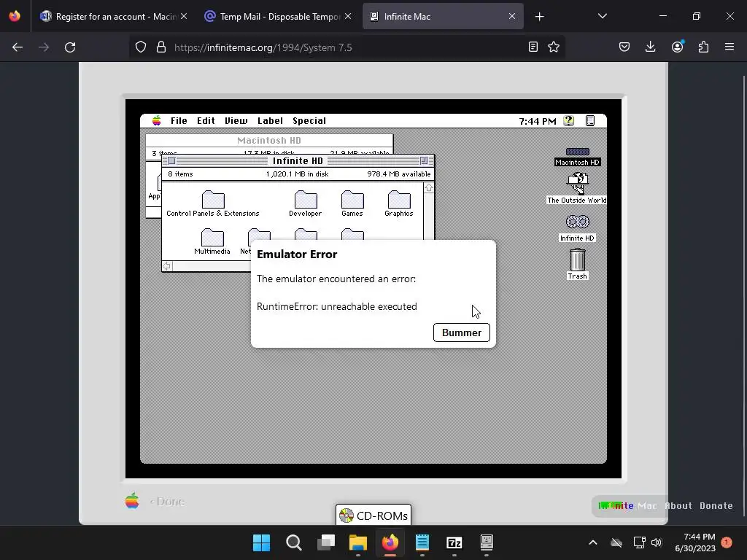Open a new browser tab
The image size is (747, 560).
539,17
